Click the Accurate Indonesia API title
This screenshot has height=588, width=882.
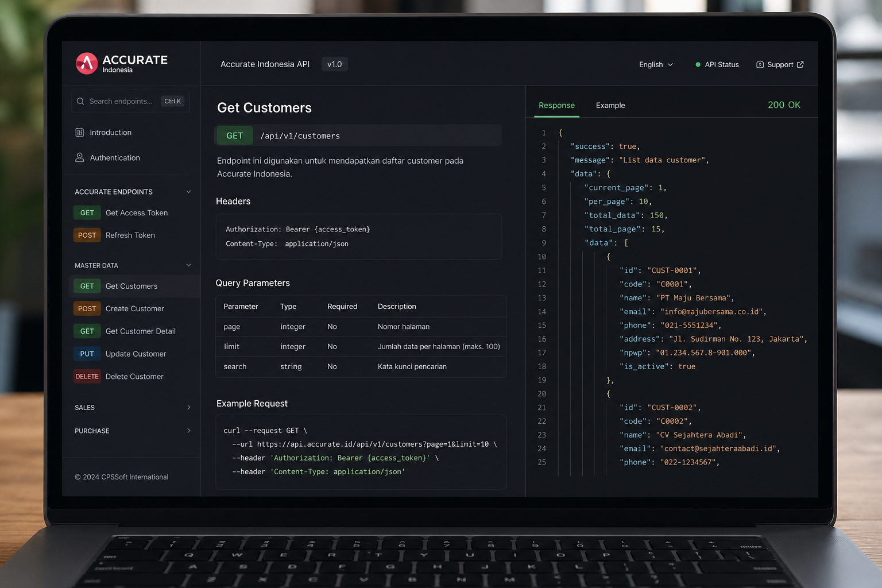[x=265, y=64]
